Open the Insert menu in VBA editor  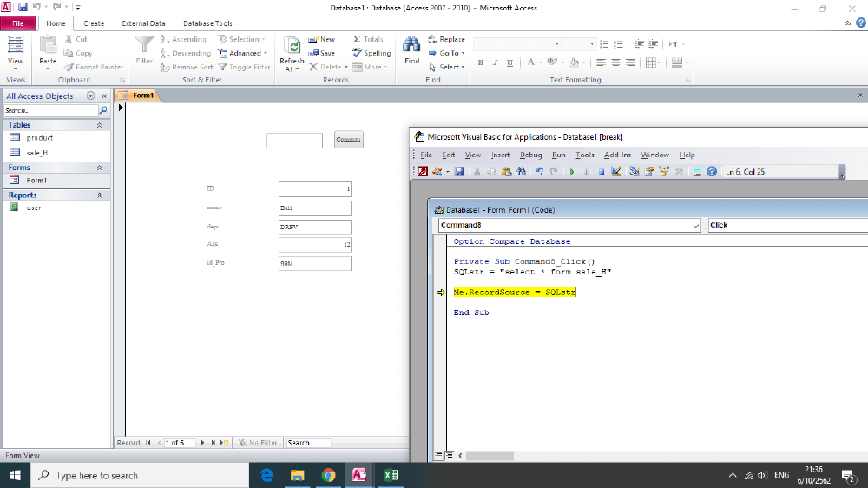[x=500, y=155]
